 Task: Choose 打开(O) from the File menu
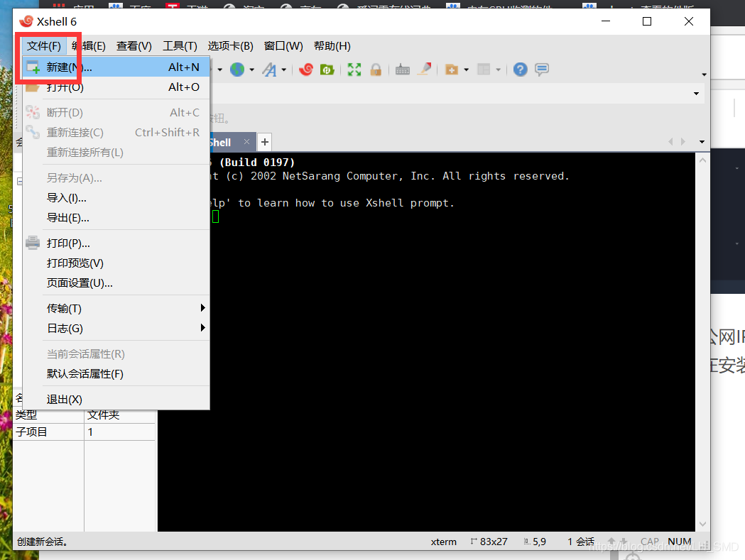116,87
